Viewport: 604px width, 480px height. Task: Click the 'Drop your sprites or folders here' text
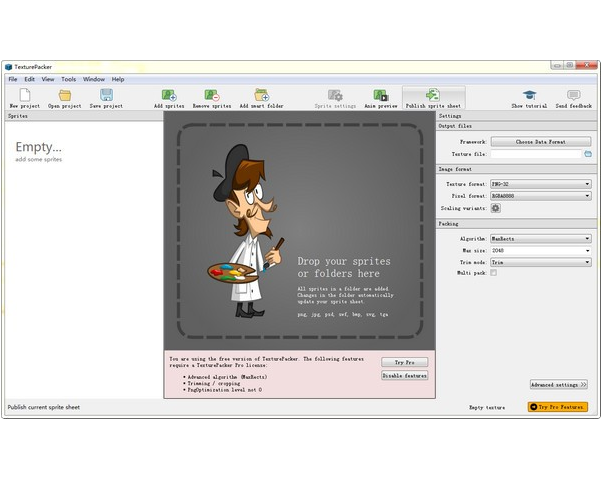pos(344,267)
